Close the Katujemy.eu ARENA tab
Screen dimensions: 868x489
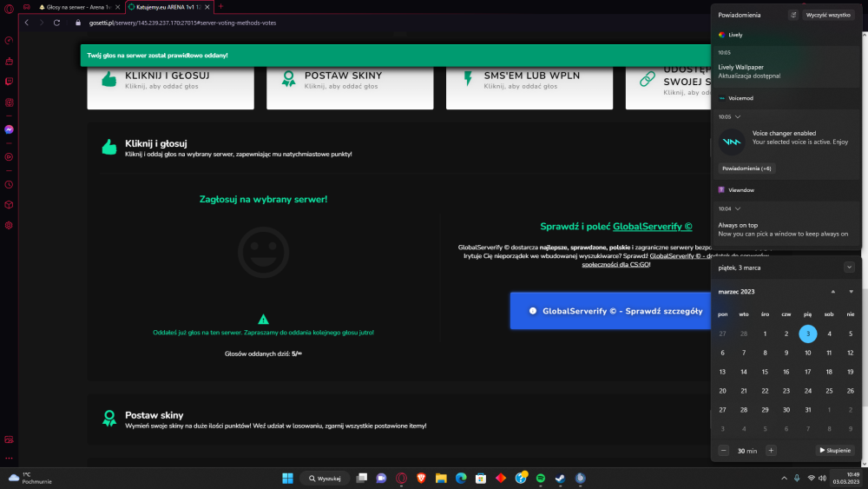(207, 7)
